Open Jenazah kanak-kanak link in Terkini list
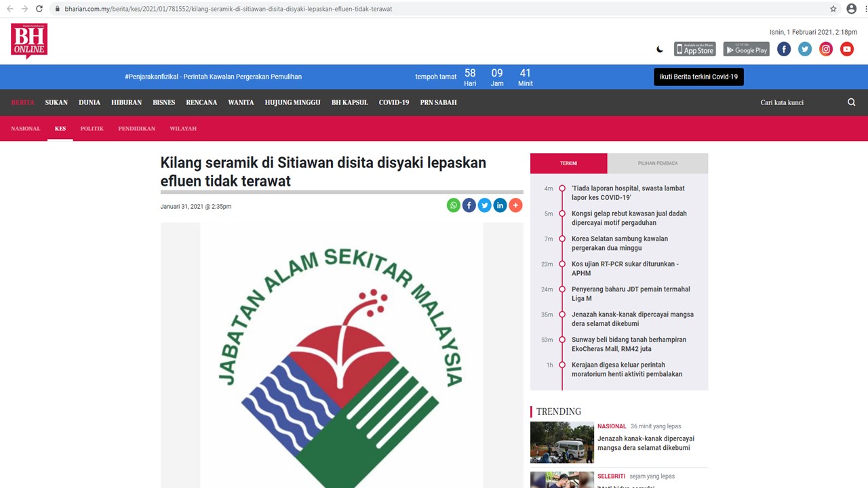The image size is (868, 488). pyautogui.click(x=633, y=319)
